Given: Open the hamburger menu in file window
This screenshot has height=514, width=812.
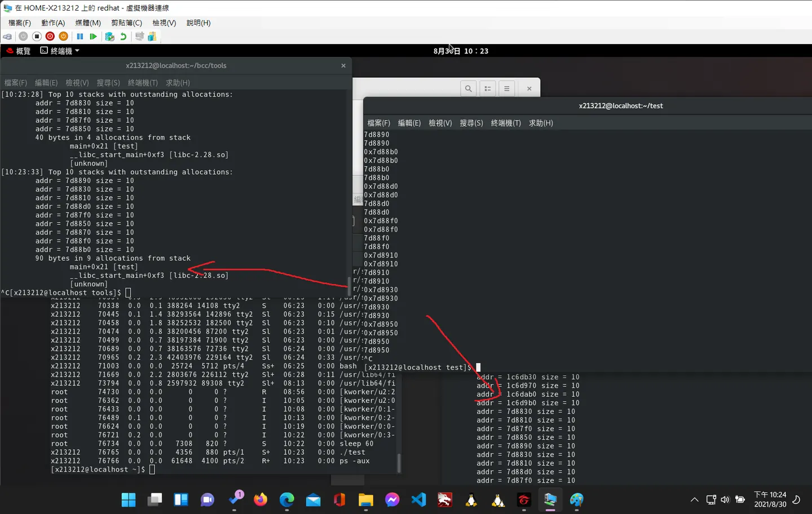Looking at the screenshot, I should (507, 88).
